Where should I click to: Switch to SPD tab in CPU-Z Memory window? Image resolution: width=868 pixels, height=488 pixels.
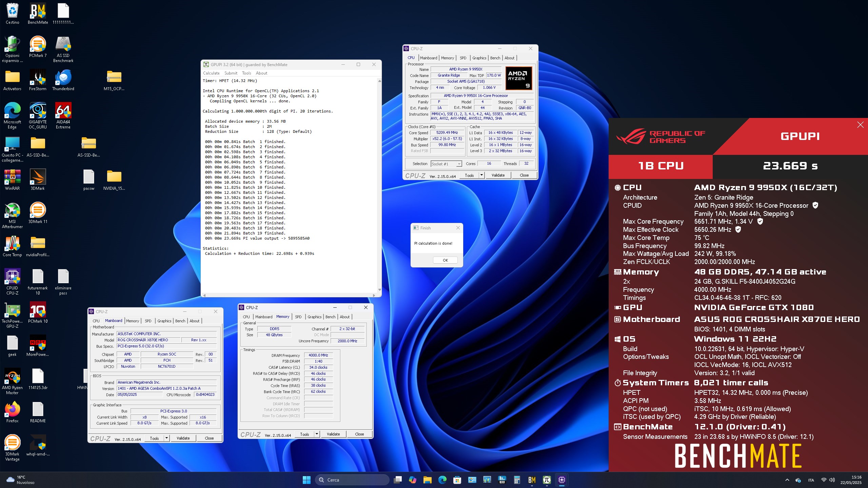[298, 317]
